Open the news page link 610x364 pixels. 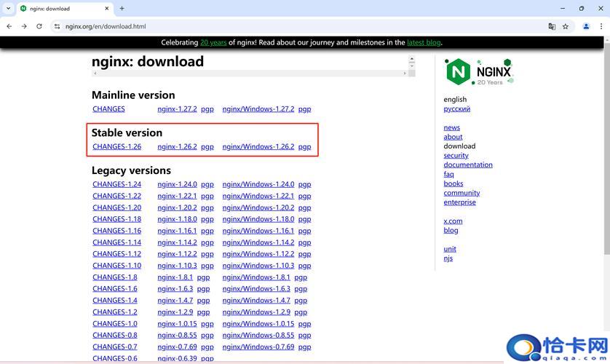[x=451, y=127]
